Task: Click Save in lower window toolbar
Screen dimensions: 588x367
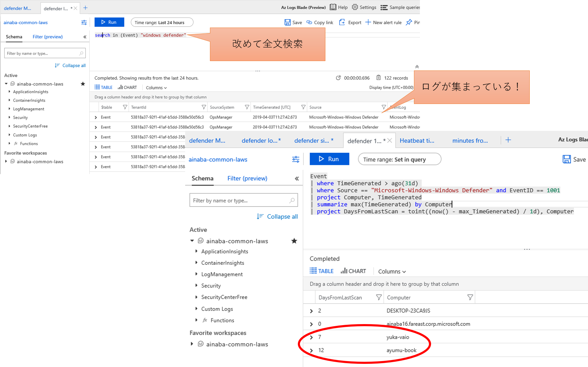Action: 574,159
